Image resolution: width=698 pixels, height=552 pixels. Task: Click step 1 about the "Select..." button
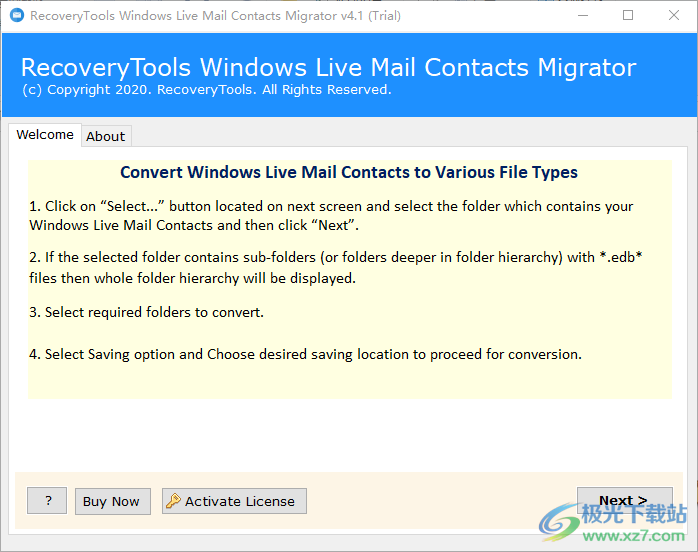(331, 216)
